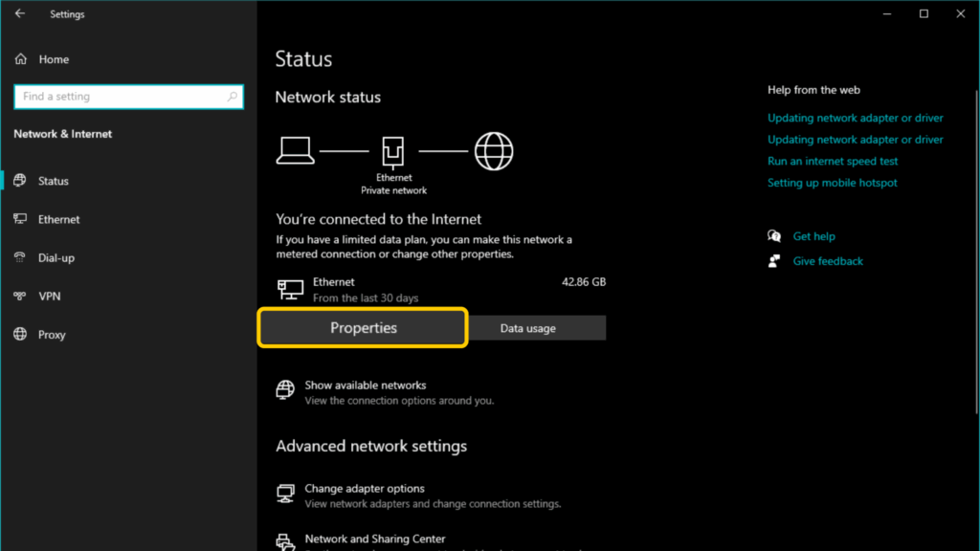This screenshot has width=980, height=551.
Task: Open first Updating network adapter or driver link
Action: [x=855, y=118]
